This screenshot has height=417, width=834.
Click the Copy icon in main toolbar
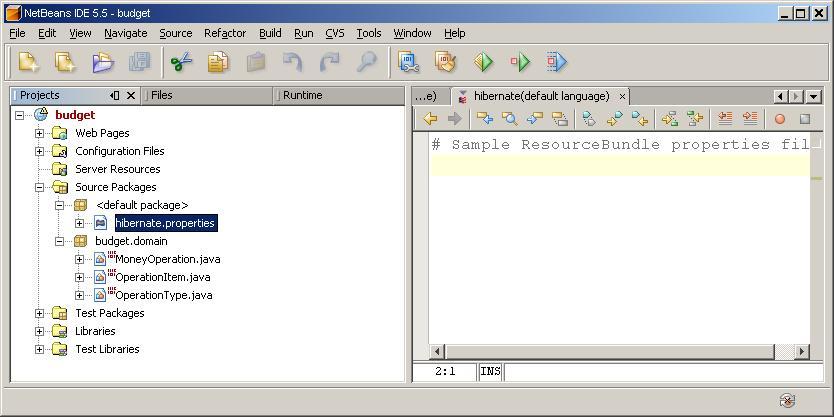coord(218,62)
